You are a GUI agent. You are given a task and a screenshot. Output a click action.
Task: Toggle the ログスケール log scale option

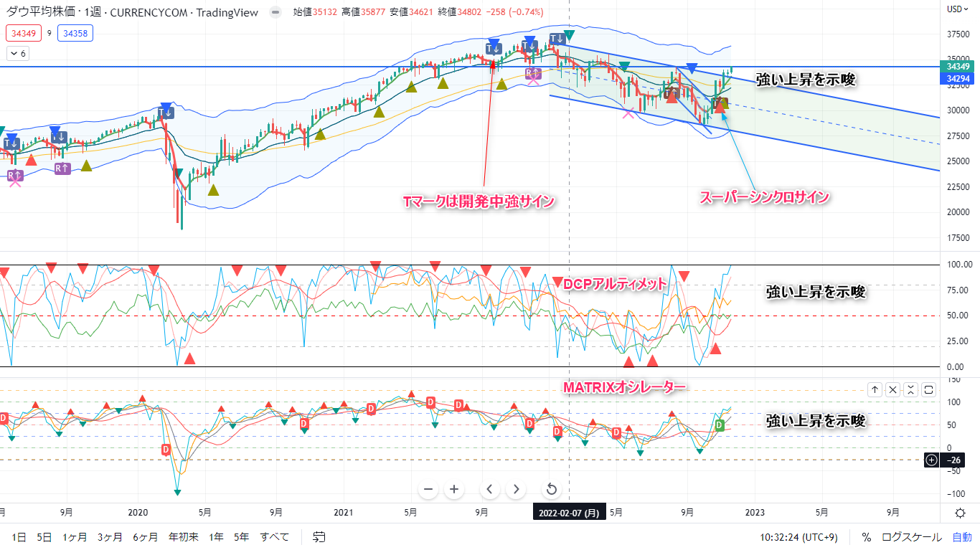pyautogui.click(x=913, y=537)
